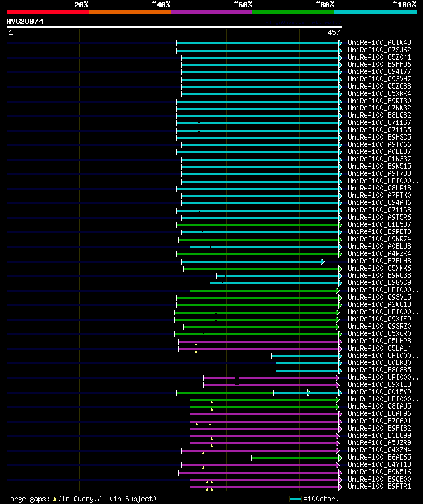Click the short green UniRef100_B6AD65 alignment bar
423x504 pixels.
click(x=297, y=458)
